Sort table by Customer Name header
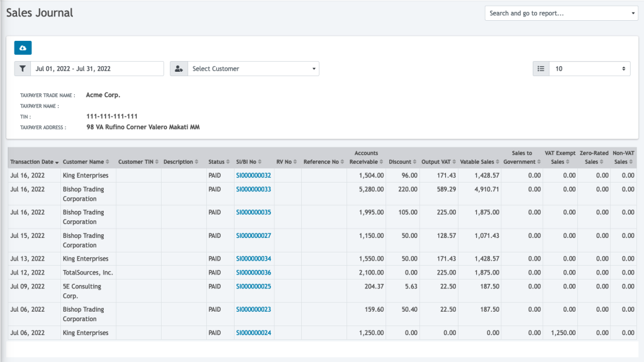This screenshot has height=362, width=644. [86, 162]
